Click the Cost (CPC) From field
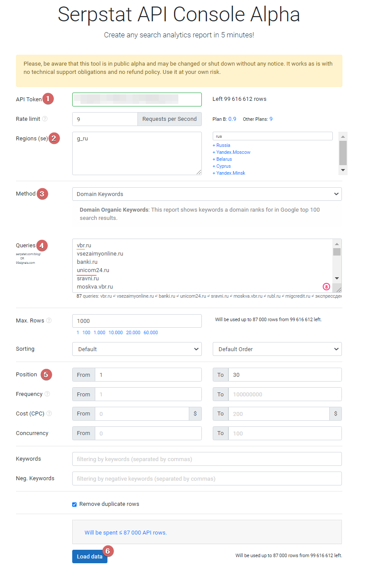The width and height of the screenshot is (368, 588). (x=142, y=414)
